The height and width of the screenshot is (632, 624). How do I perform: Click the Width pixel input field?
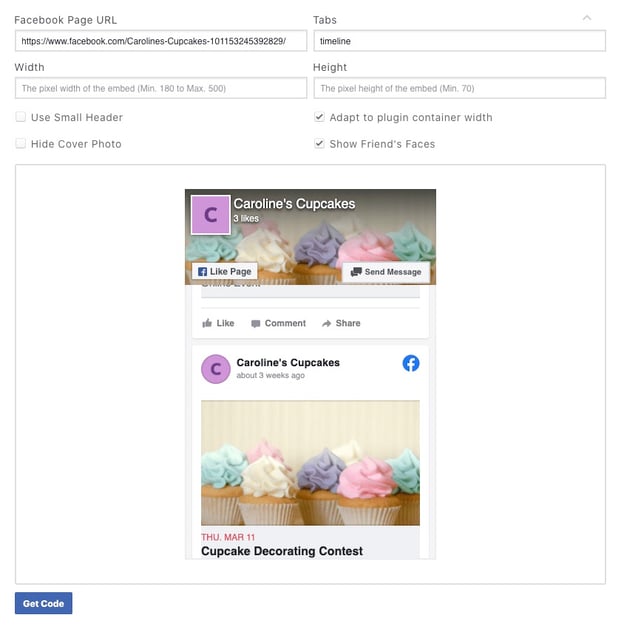pos(161,88)
